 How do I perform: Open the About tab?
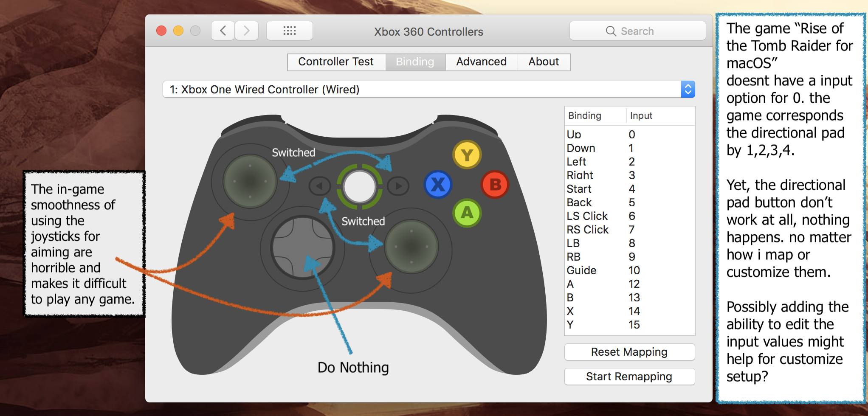tap(544, 62)
